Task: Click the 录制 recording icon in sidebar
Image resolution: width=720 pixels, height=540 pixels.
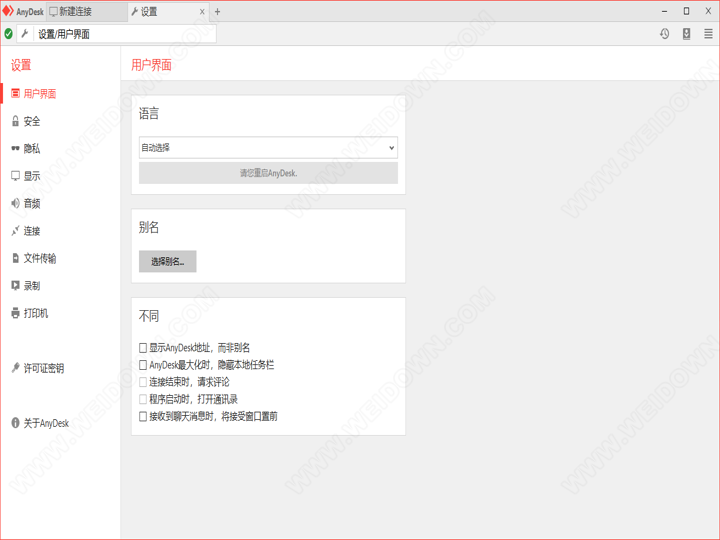Action: pos(15,286)
